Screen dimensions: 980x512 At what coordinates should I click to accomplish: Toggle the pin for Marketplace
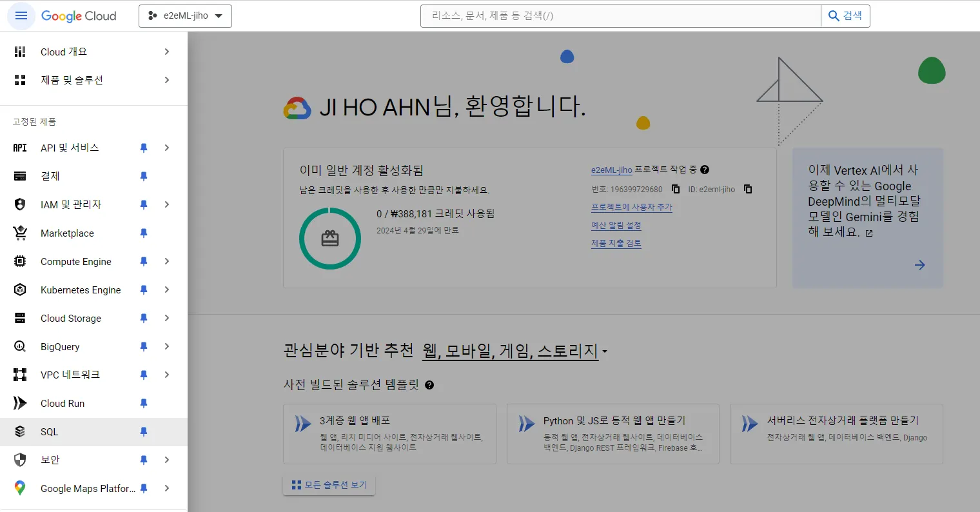(144, 233)
